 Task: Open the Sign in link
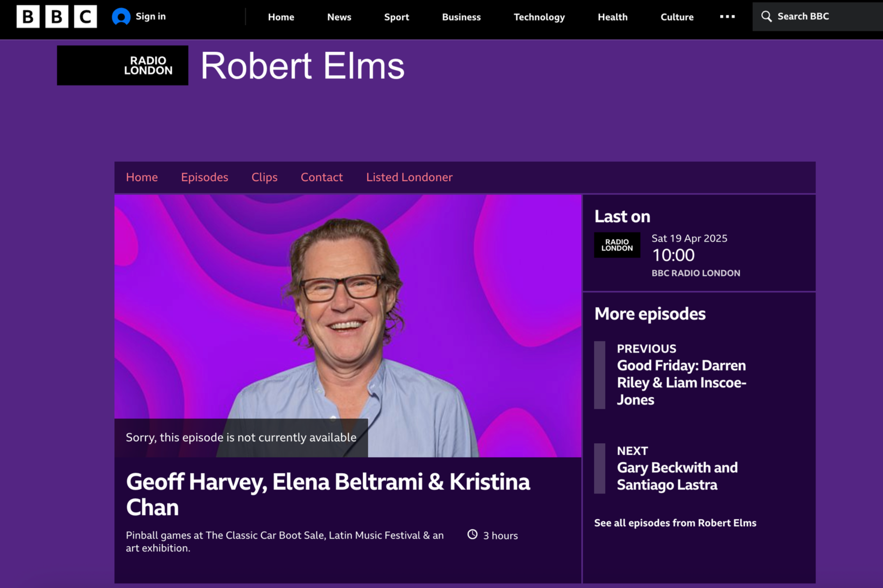151,16
